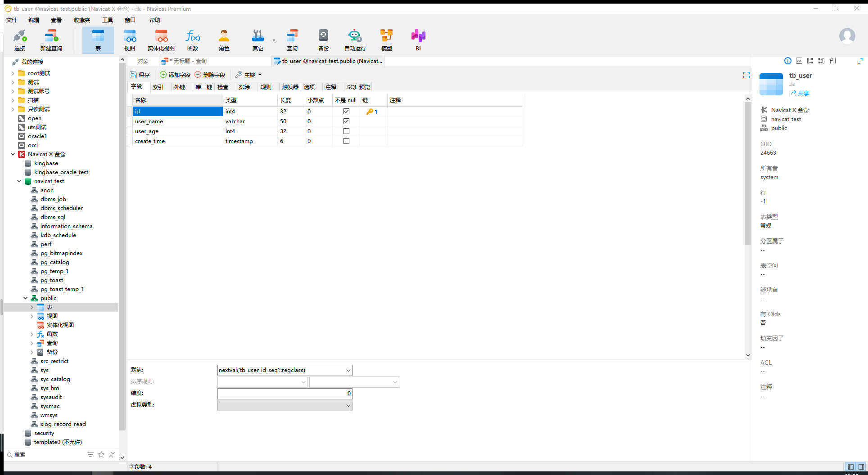Select the kingbase_oracle_test database
The height and width of the screenshot is (475, 868).
tap(61, 172)
